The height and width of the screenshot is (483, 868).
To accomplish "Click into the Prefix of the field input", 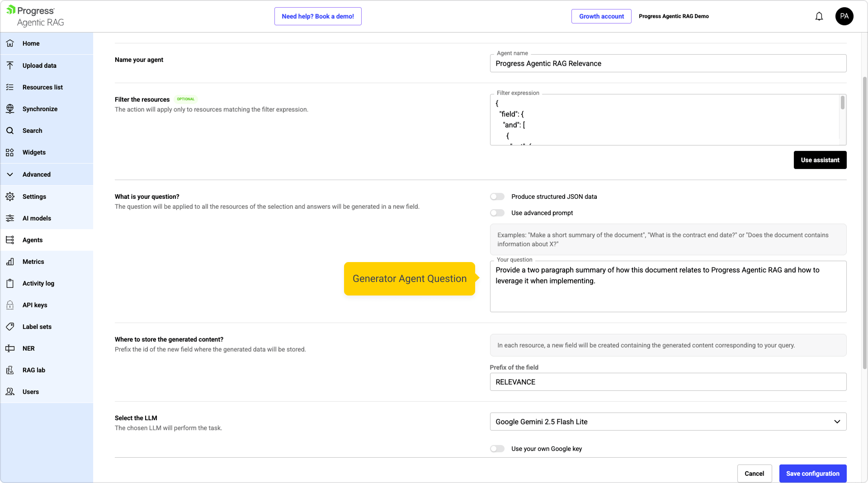I will pyautogui.click(x=668, y=382).
